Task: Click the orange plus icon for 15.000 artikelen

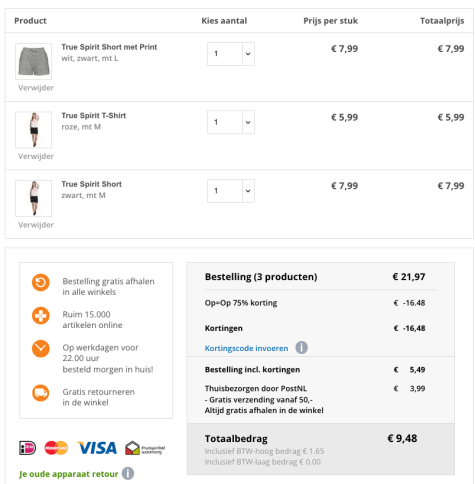Action: (41, 315)
